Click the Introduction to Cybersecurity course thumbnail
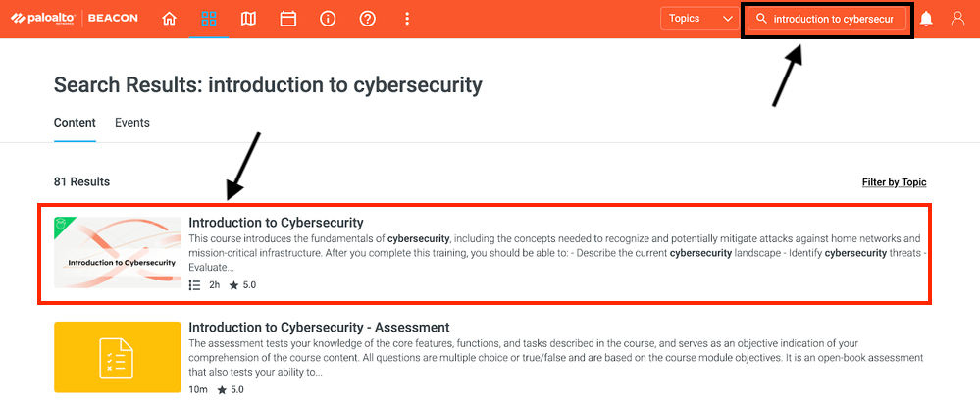Image resolution: width=980 pixels, height=408 pixels. click(x=118, y=253)
